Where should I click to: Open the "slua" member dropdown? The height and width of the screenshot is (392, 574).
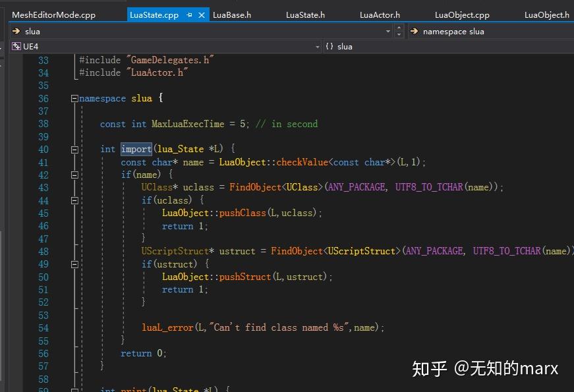(388, 31)
